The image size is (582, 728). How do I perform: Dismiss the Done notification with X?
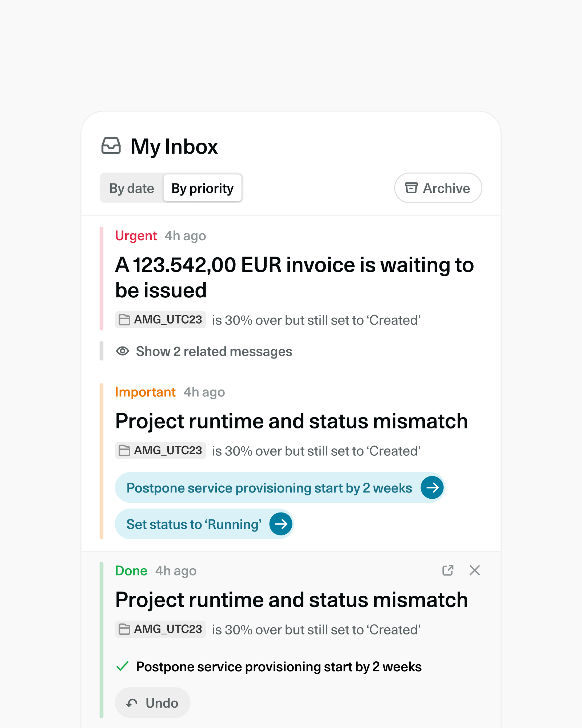pyautogui.click(x=475, y=570)
